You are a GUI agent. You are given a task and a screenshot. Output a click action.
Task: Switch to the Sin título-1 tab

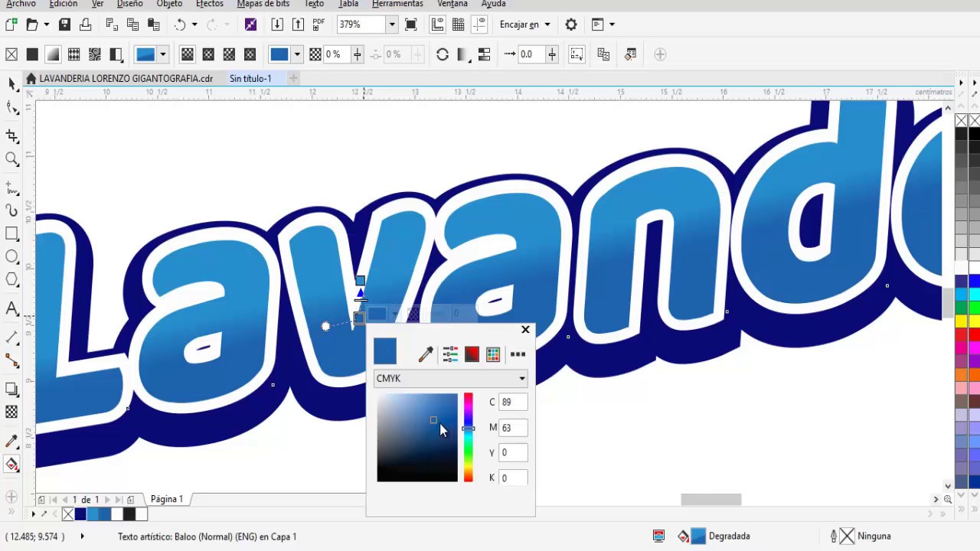click(x=250, y=78)
